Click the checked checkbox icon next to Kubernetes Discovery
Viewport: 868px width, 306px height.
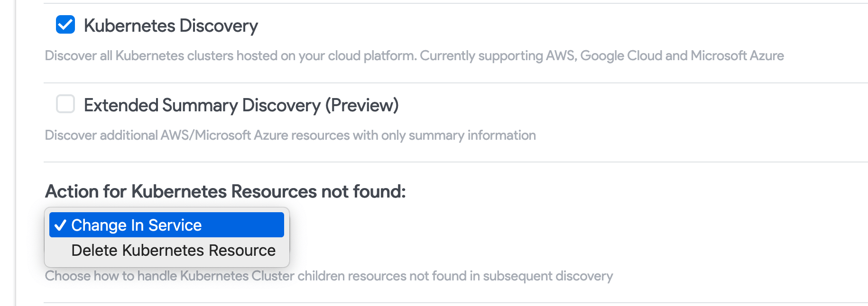(x=65, y=25)
